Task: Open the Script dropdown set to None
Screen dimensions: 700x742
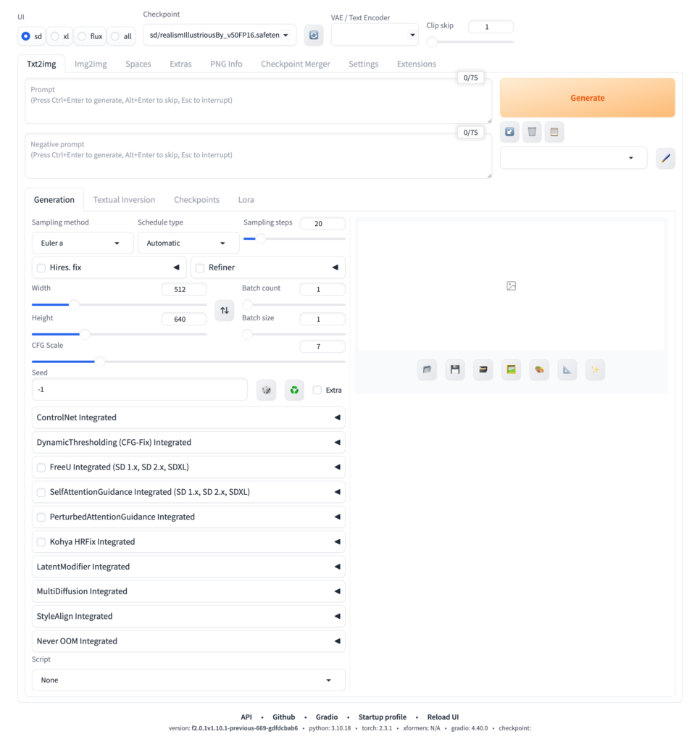Action: [x=188, y=680]
